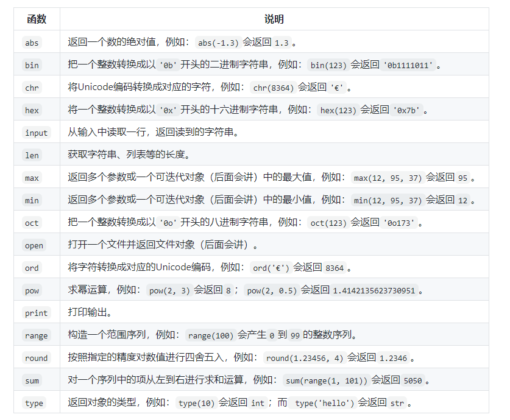Click the oct function name

33,222
